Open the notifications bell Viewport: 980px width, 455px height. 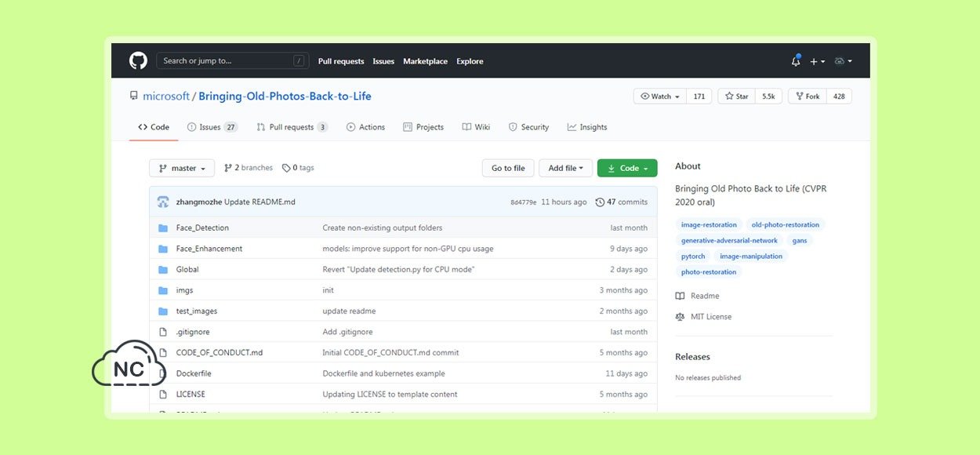point(796,60)
